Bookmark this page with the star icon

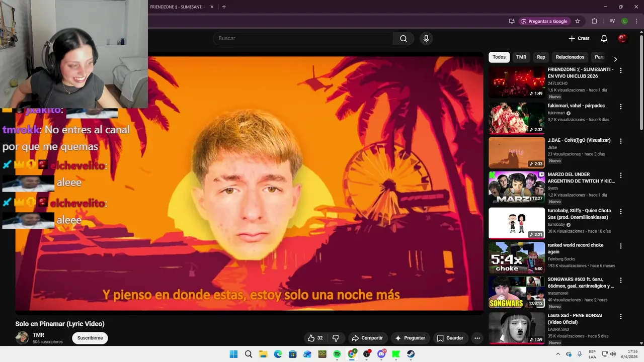click(x=578, y=21)
